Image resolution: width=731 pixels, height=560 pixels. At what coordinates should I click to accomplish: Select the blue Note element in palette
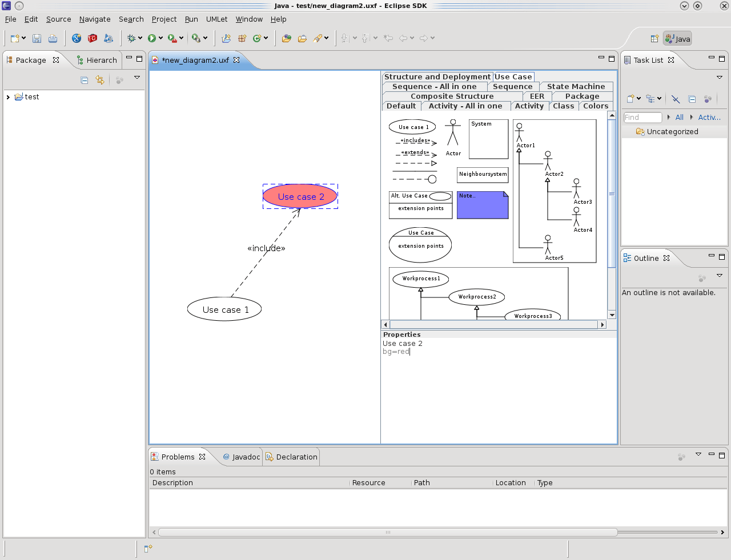click(483, 205)
